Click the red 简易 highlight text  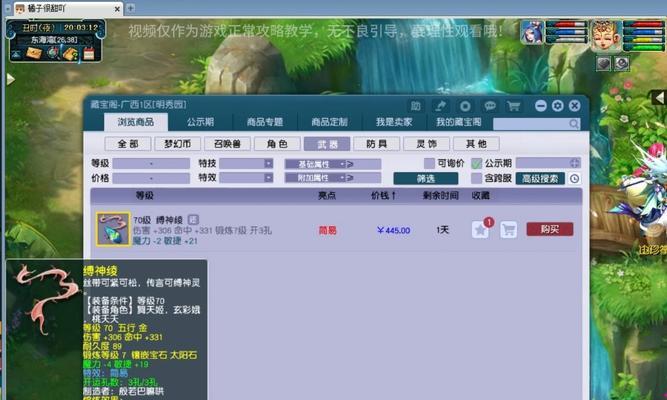[328, 230]
